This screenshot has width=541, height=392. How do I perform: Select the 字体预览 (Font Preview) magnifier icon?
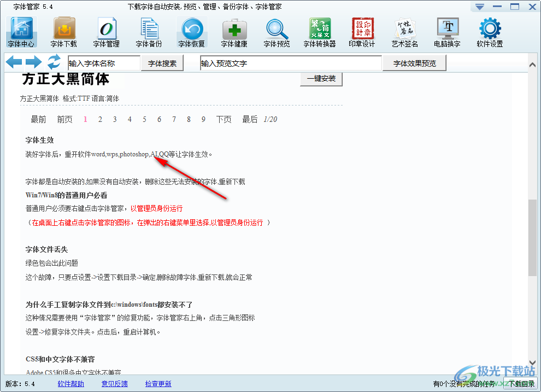[276, 31]
